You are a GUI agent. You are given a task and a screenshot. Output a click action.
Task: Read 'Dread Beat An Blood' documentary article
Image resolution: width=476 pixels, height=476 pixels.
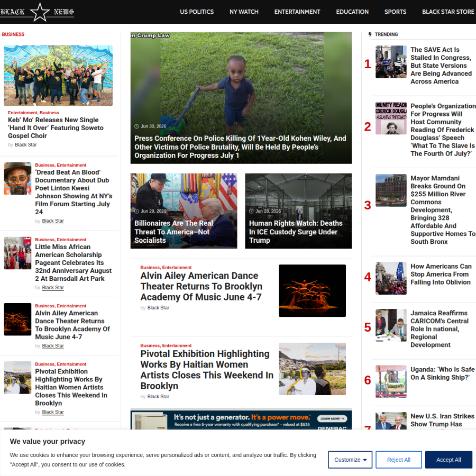(74, 192)
